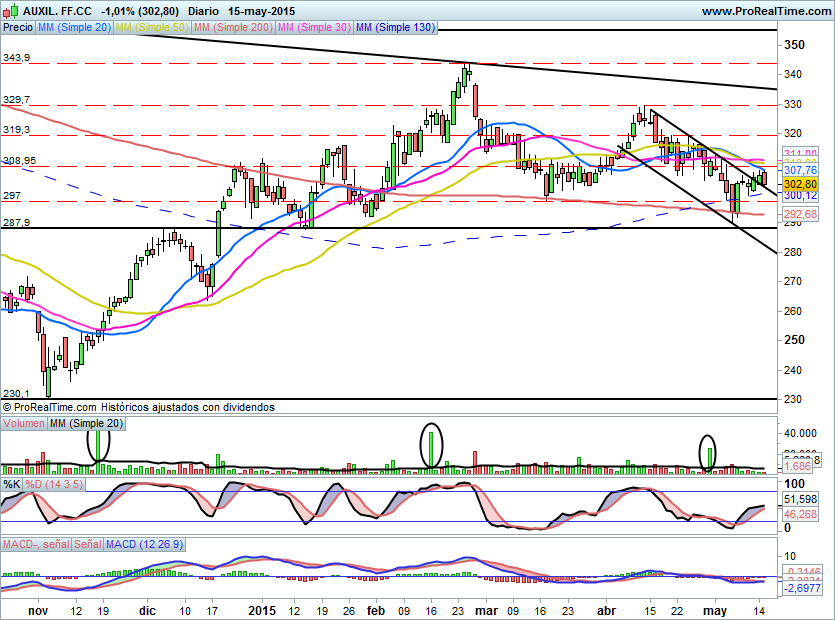The height and width of the screenshot is (620, 835).
Task: Click the %K stochastic label
Action: pyautogui.click(x=12, y=485)
